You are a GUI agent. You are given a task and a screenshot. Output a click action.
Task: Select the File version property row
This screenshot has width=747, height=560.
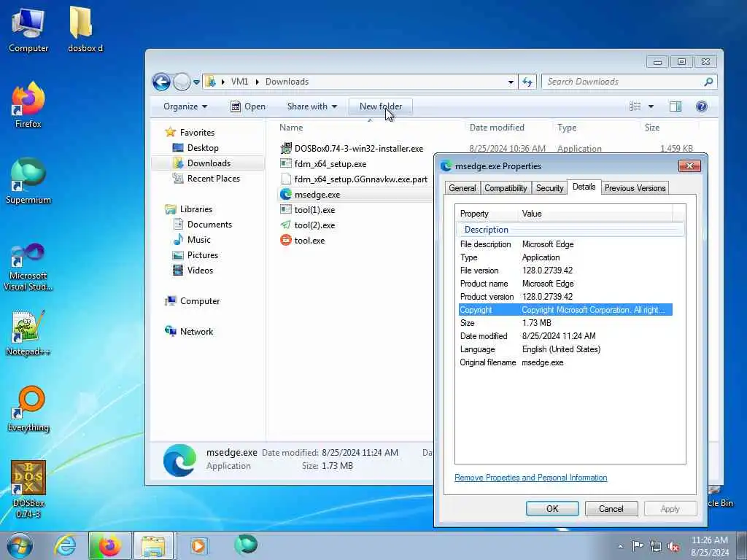tap(565, 271)
